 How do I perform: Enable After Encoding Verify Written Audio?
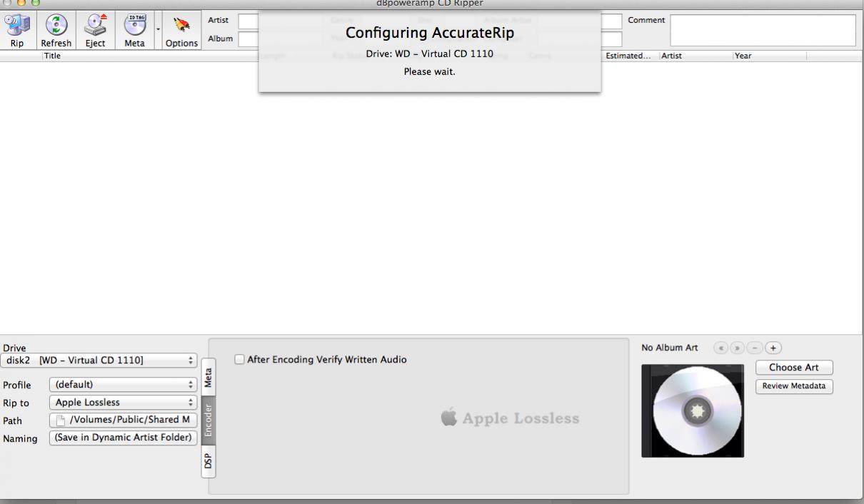coord(240,360)
